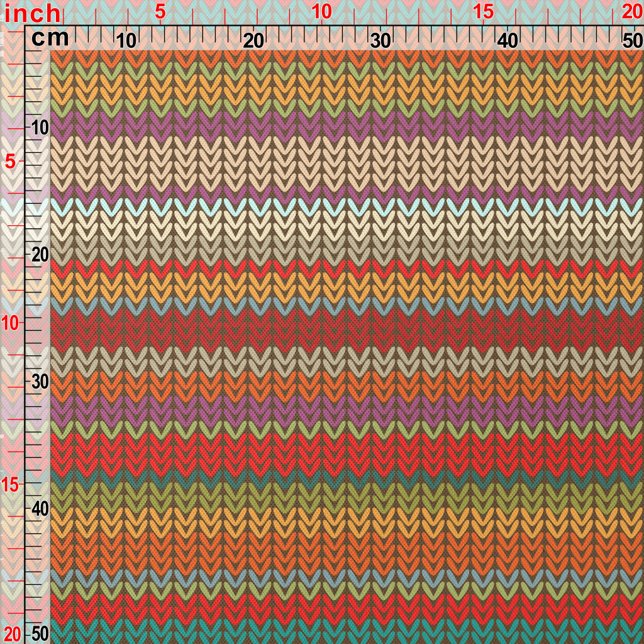Pick red 15 on left inch ruler
Viewport: 644px width, 644px height.
tap(10, 485)
